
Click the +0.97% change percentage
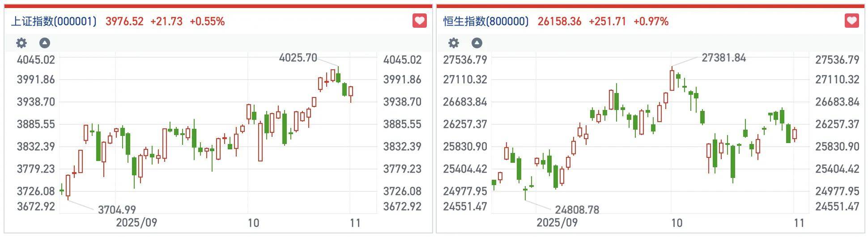coord(651,21)
